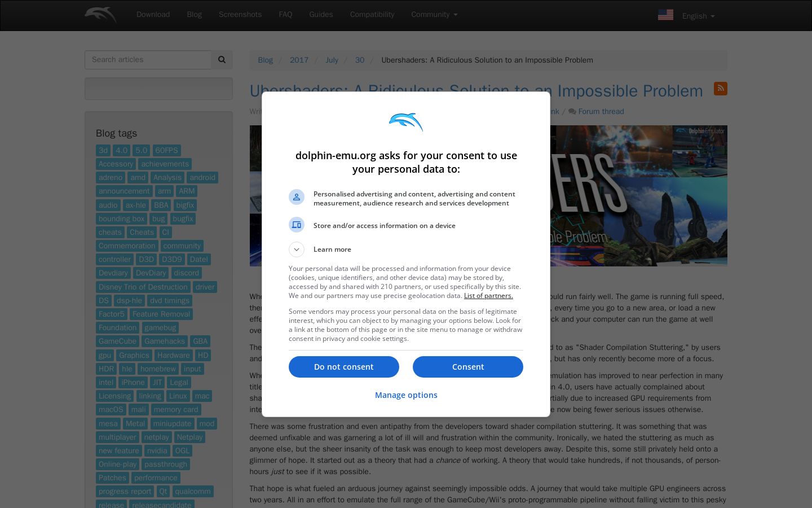The width and height of the screenshot is (812, 508).
Task: Select the passthrough blog tag
Action: (x=166, y=464)
